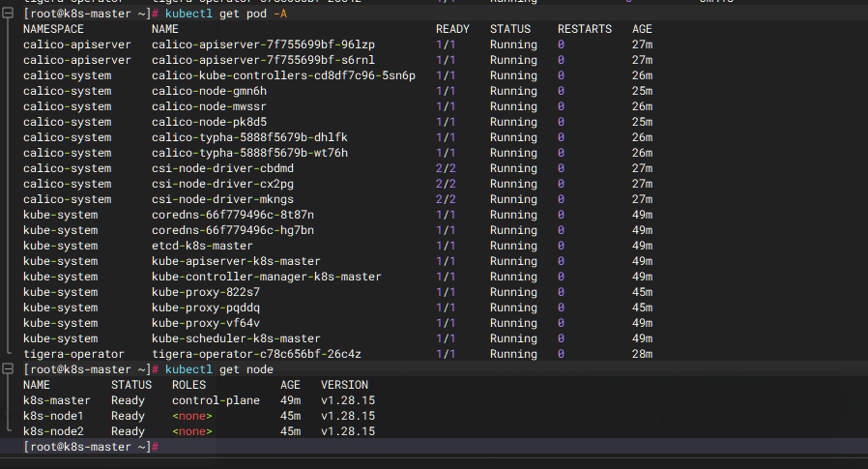Click the READY column header

(x=452, y=29)
